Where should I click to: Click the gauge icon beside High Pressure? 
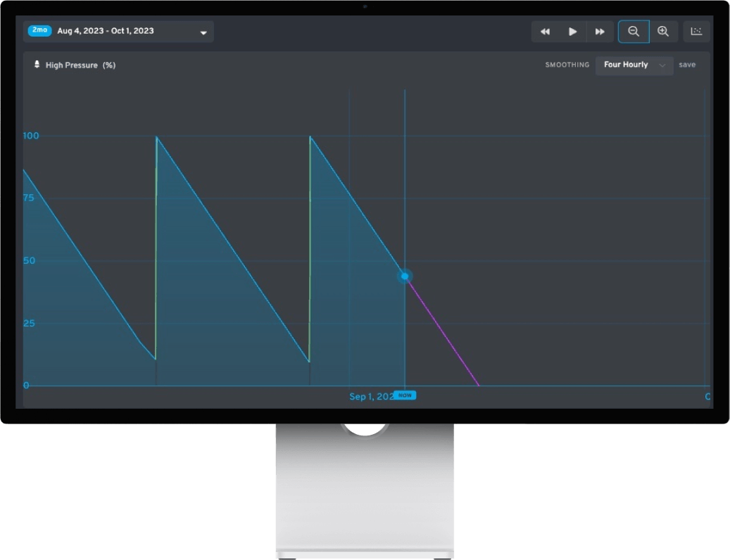37,65
